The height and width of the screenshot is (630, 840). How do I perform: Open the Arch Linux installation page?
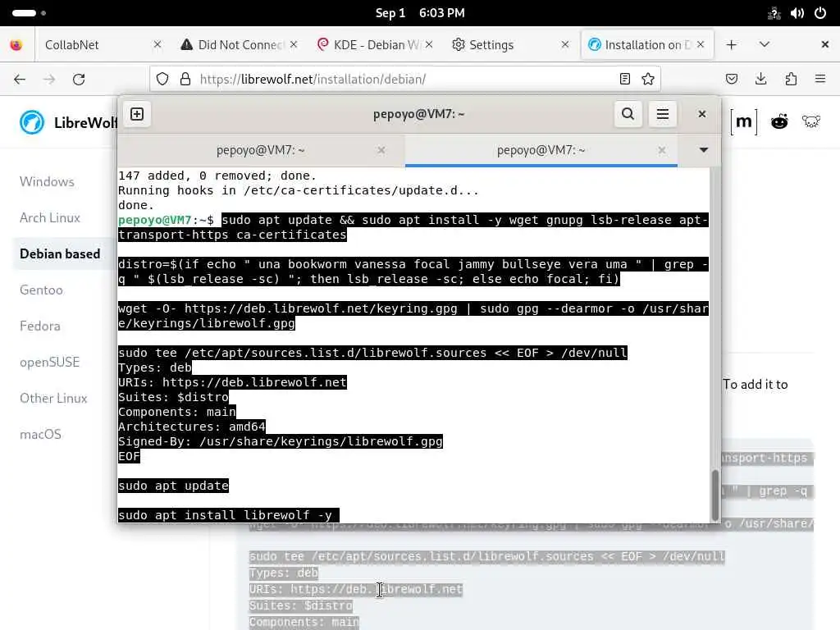(x=50, y=217)
